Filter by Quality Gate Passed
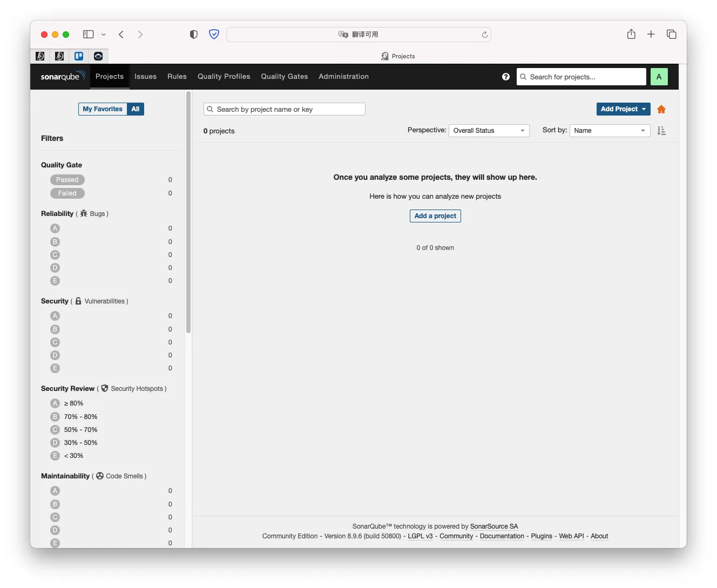 [67, 180]
